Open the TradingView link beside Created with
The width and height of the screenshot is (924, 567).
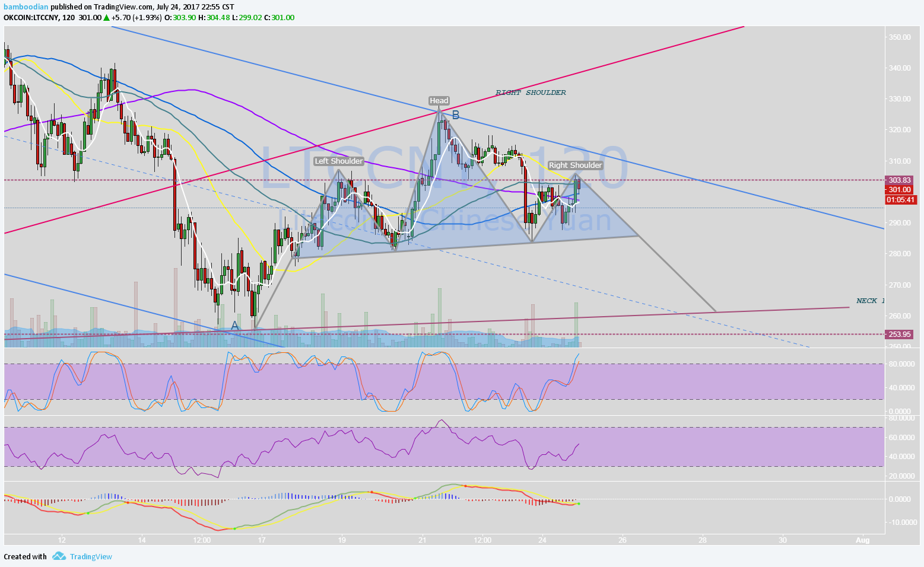(x=91, y=556)
